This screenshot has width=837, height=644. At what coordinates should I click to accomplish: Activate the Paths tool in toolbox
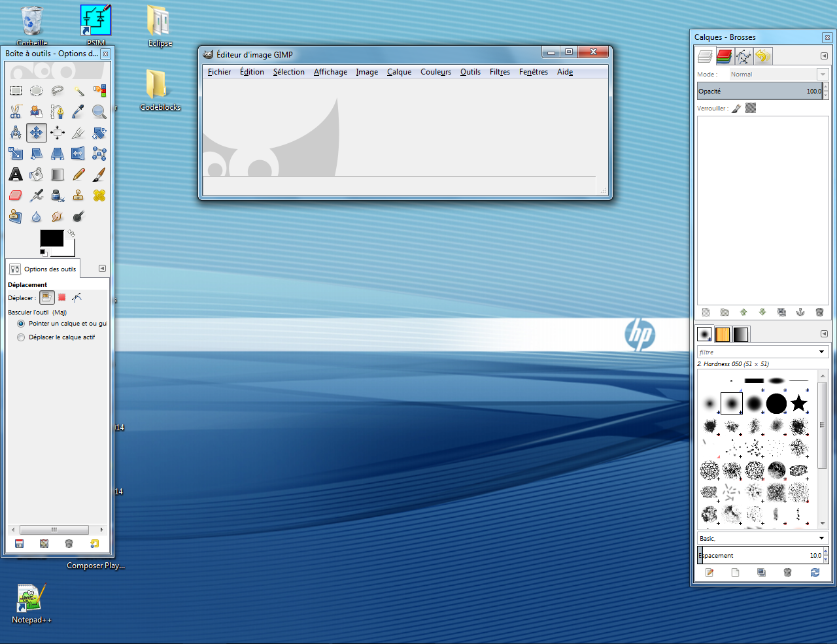58,112
